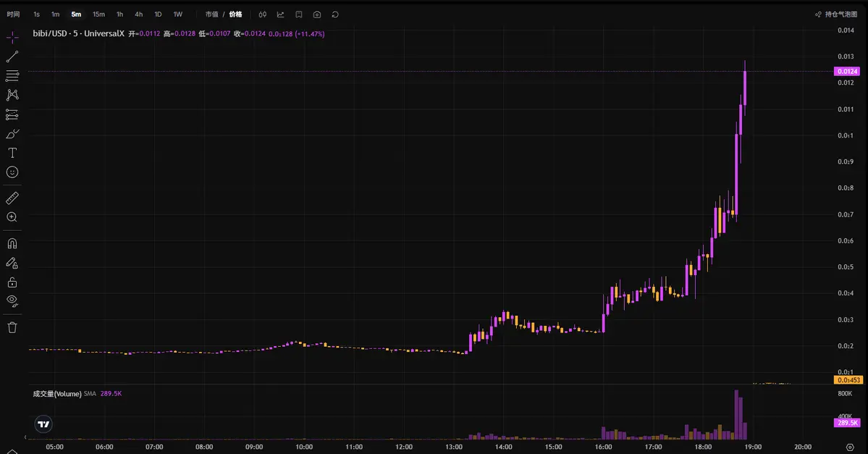Collapse the volume pane left arrow
This screenshot has height=454, width=868.
point(25,437)
